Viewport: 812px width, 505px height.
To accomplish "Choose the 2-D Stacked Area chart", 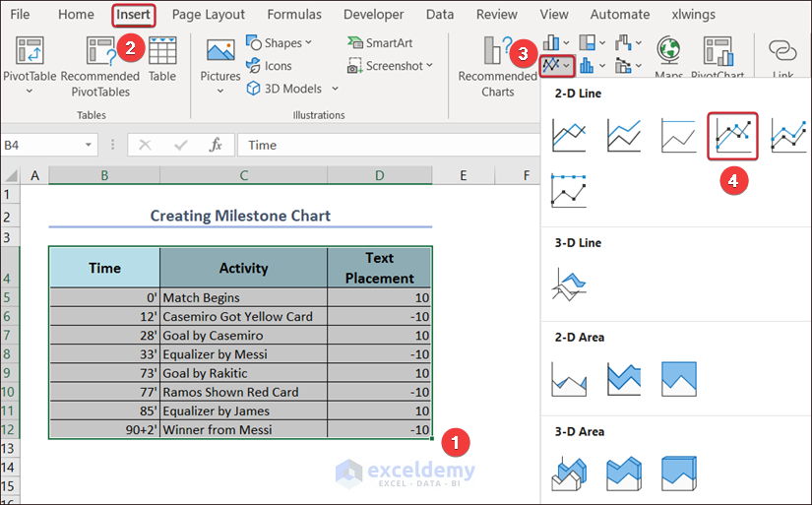I will (x=624, y=379).
